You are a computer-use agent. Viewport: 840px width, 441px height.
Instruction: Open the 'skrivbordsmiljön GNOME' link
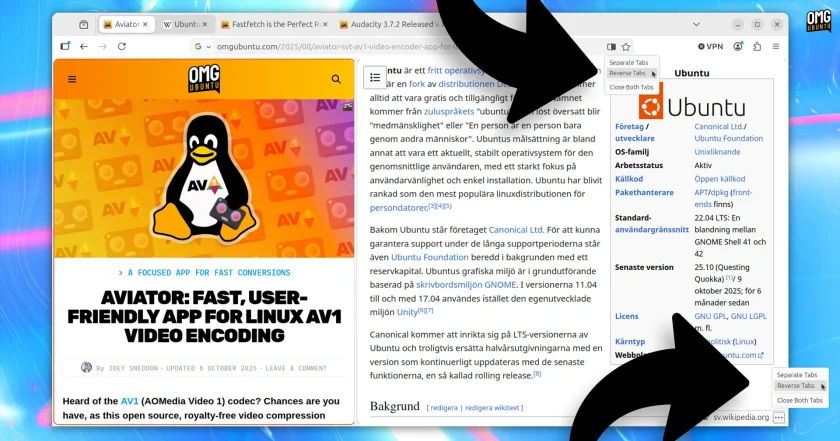pyautogui.click(x=466, y=285)
